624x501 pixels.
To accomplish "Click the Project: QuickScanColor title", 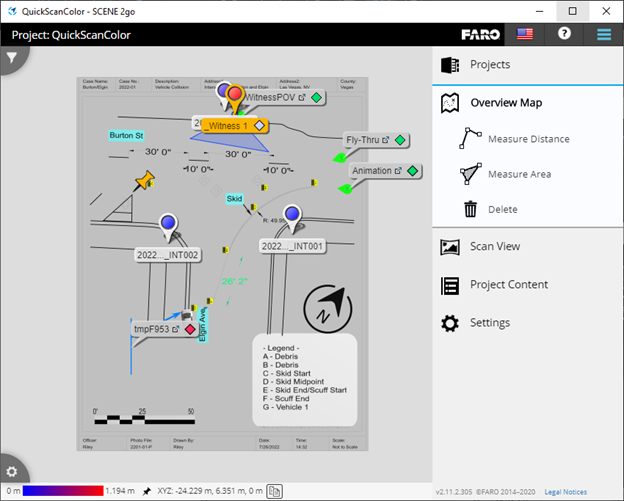I will (71, 35).
